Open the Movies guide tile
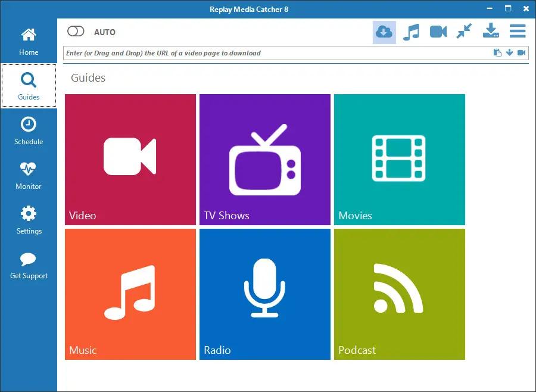 (400, 160)
